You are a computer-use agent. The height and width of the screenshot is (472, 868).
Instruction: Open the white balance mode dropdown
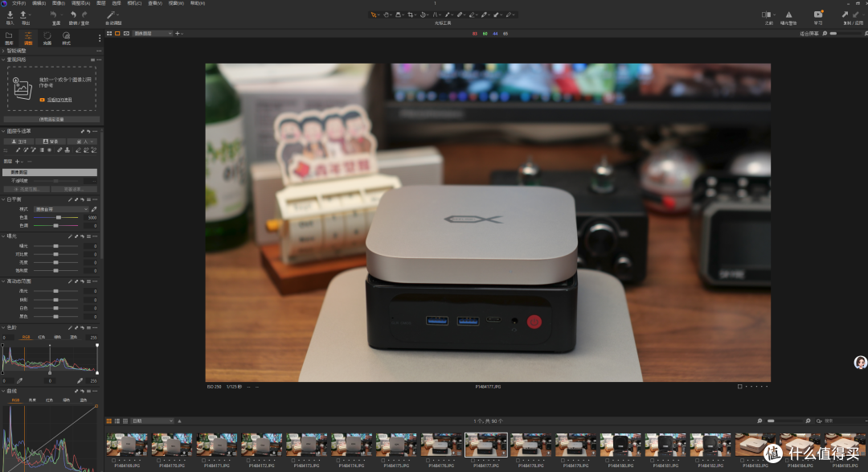tap(61, 209)
